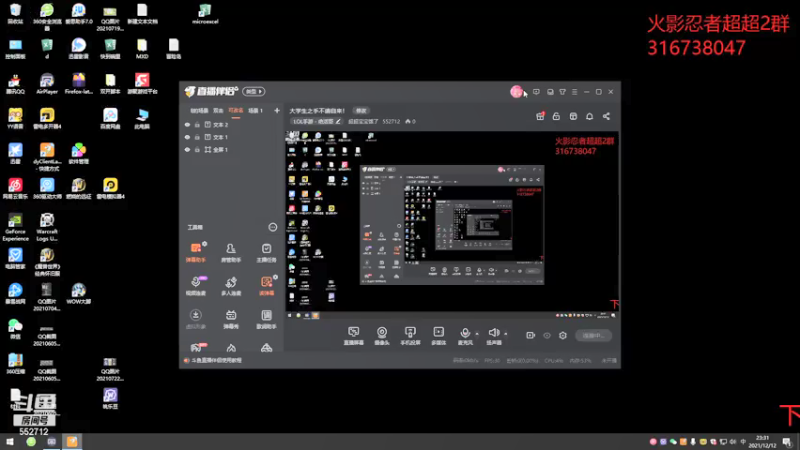This screenshot has height=450, width=800.
Task: Open the Windows Start menu
Action: click(x=10, y=442)
